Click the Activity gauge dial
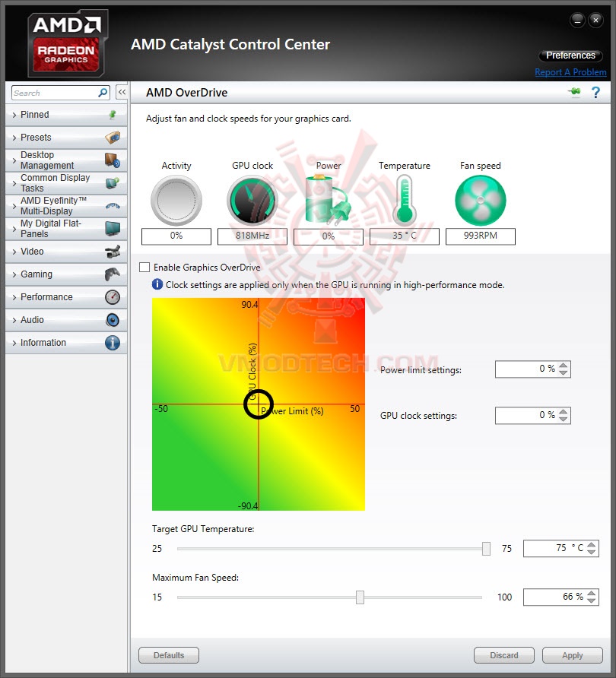Image resolution: width=616 pixels, height=678 pixels. coord(176,201)
